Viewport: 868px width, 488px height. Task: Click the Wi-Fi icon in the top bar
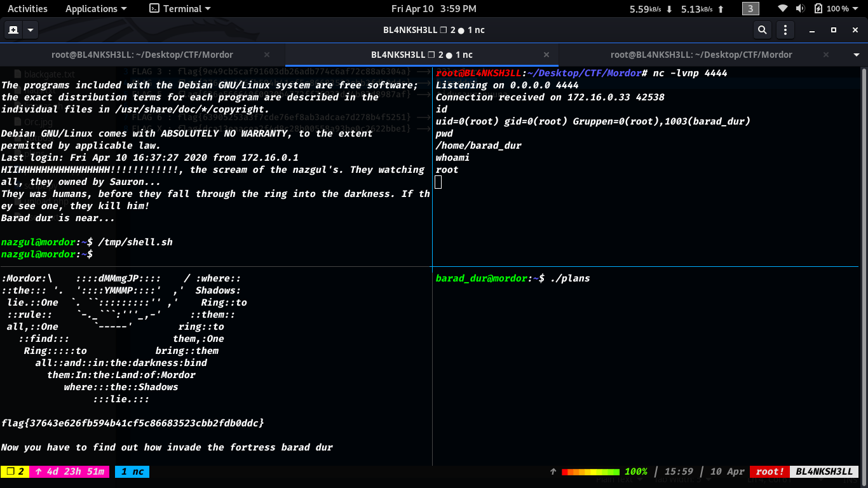click(x=783, y=9)
